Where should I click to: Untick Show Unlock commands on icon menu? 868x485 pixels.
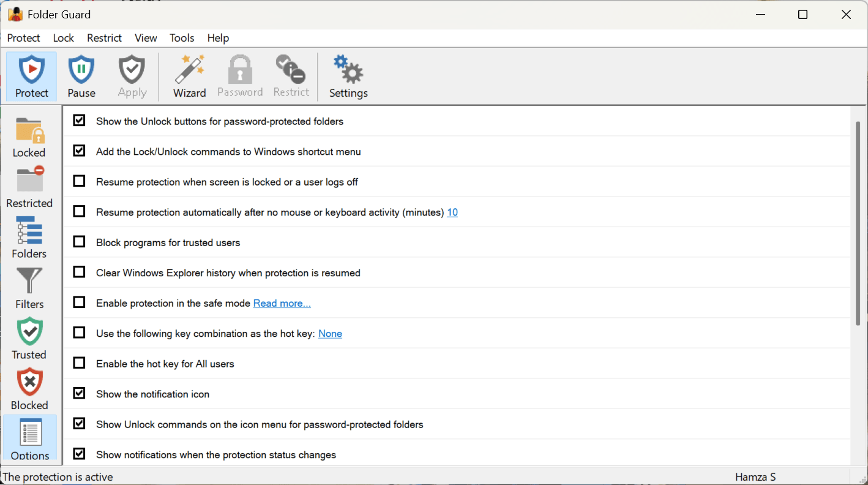[79, 424]
